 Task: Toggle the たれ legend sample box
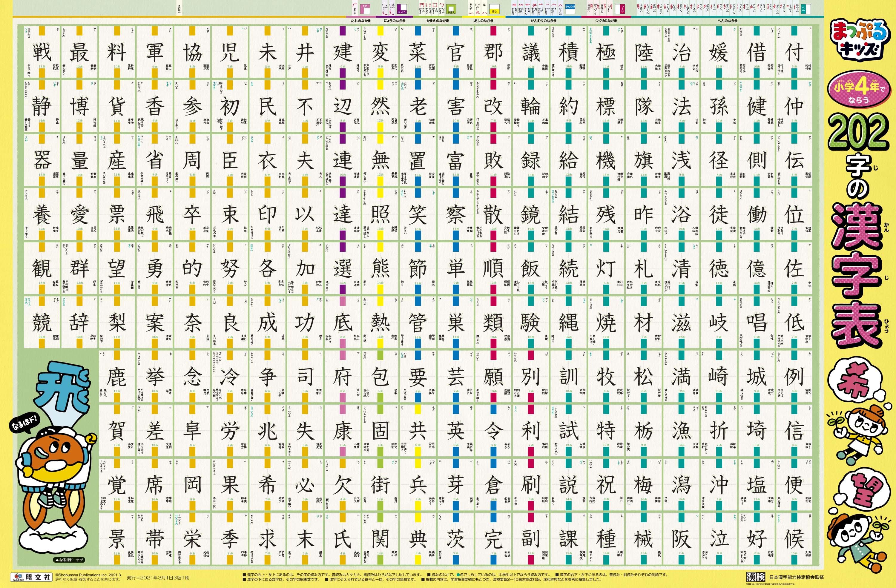tap(366, 10)
